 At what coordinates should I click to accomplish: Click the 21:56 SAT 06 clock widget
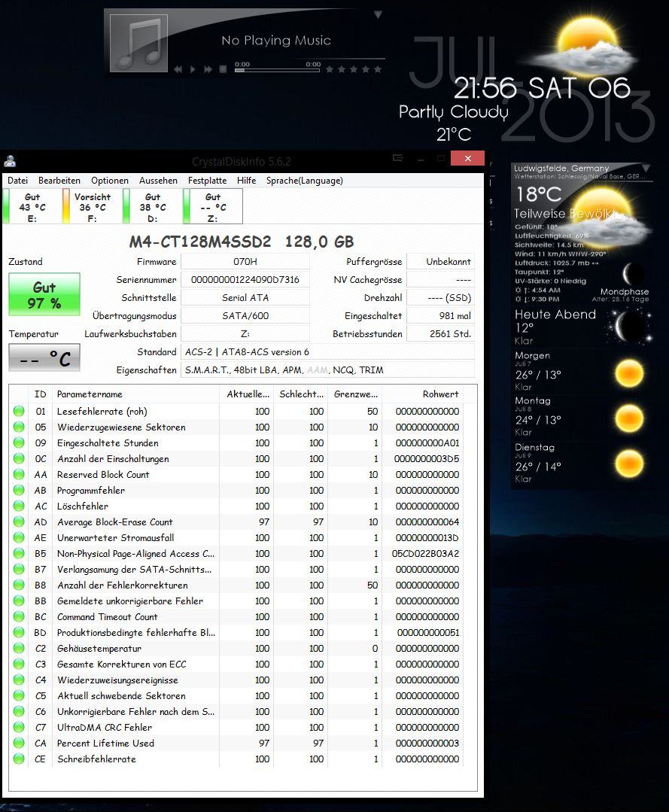click(542, 88)
